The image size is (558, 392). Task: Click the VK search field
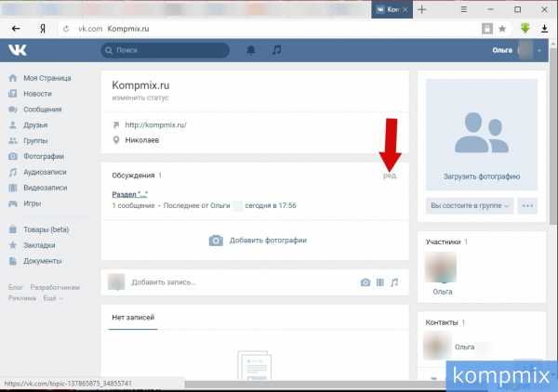[x=166, y=50]
